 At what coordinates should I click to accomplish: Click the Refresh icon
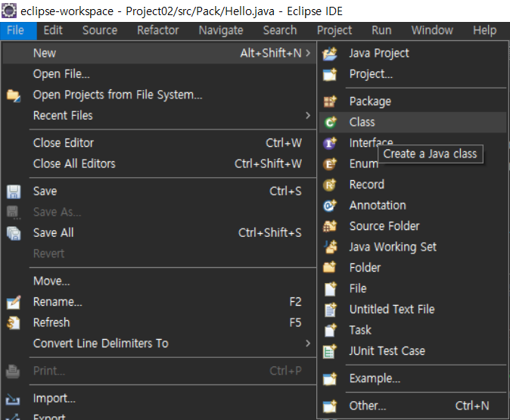14,323
